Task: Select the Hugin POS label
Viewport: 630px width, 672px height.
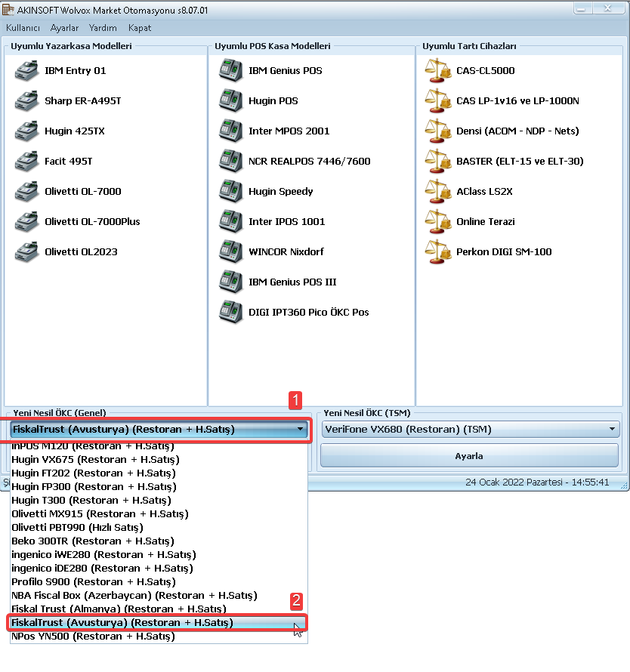Action: point(273,101)
